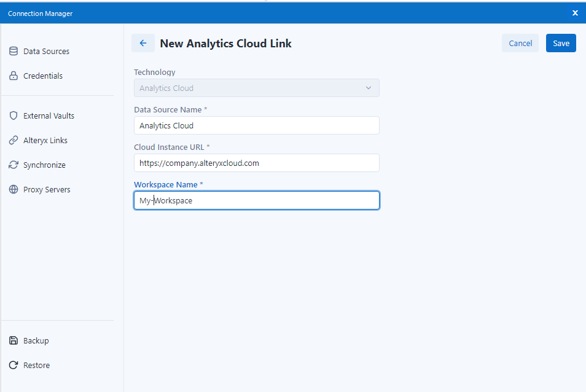Image resolution: width=586 pixels, height=392 pixels.
Task: Expand the Analytics Cloud technology selector chevron
Action: click(x=369, y=88)
